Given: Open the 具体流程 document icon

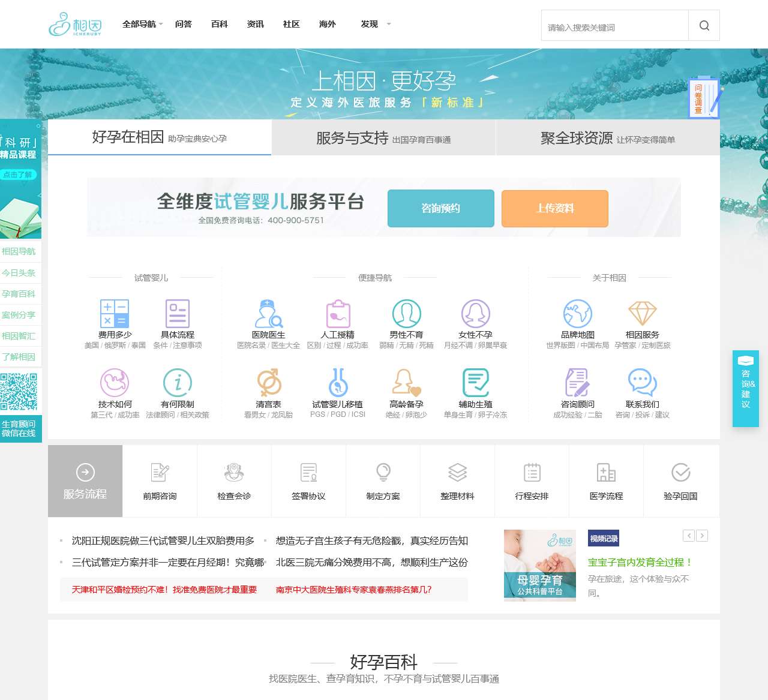Looking at the screenshot, I should (178, 314).
